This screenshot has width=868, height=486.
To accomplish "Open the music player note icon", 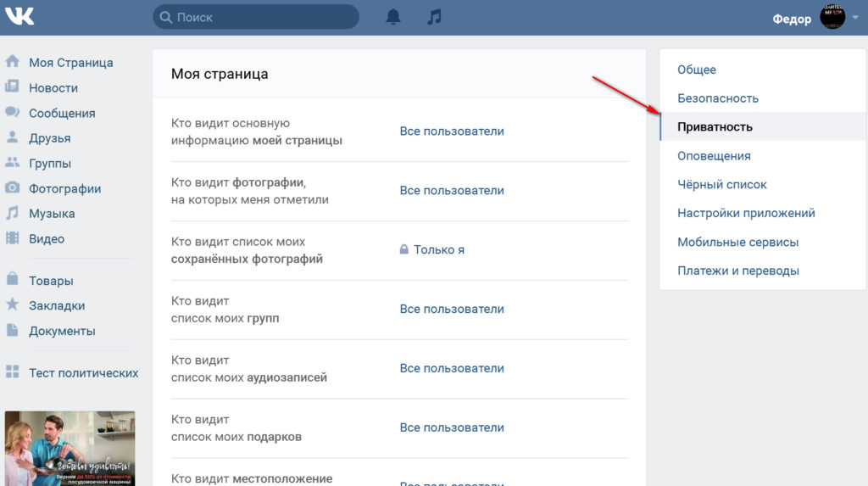I will [x=435, y=17].
